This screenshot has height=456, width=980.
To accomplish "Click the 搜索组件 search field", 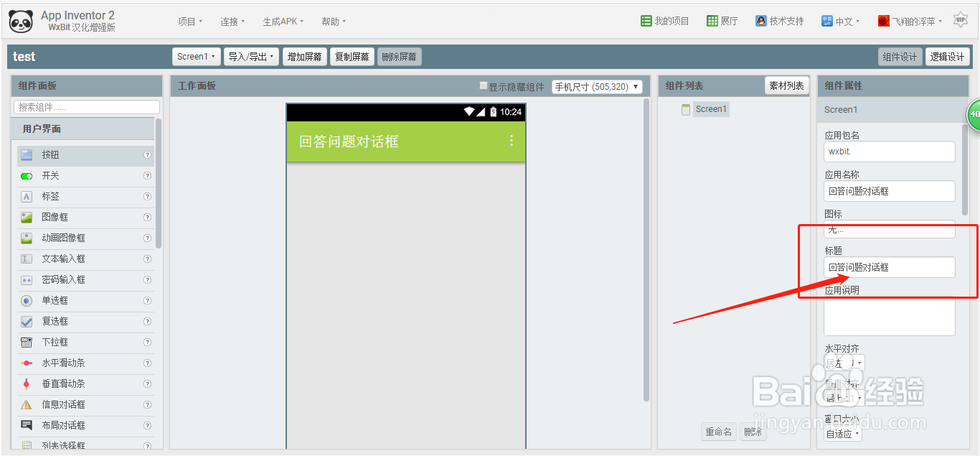I will coord(87,107).
